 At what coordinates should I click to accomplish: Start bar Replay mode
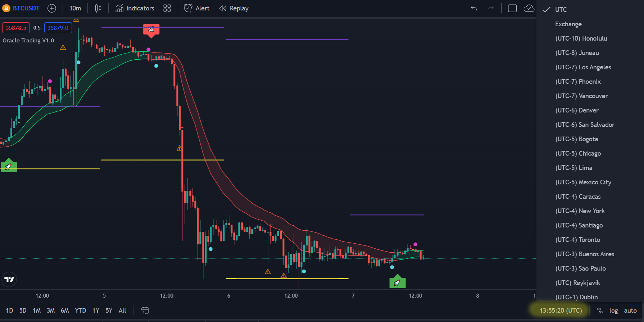tap(234, 8)
